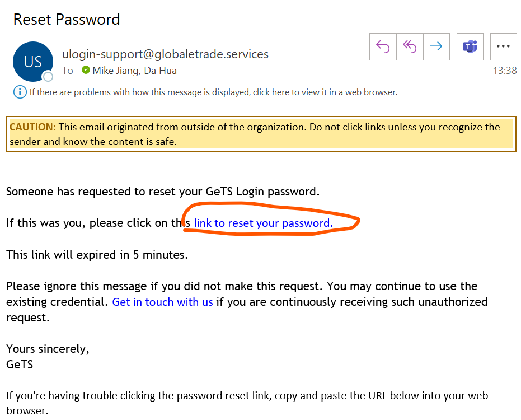Click the yellow CAUTION external email banner

click(261, 134)
